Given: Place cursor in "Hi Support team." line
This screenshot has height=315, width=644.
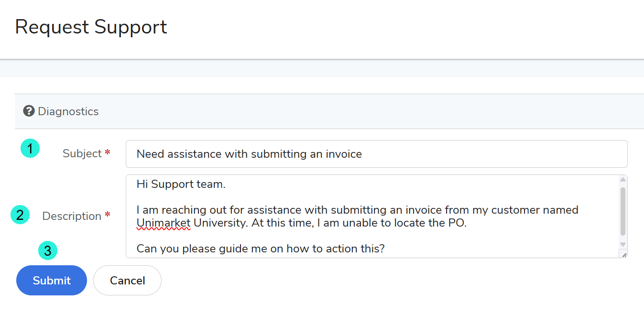Looking at the screenshot, I should 181,184.
